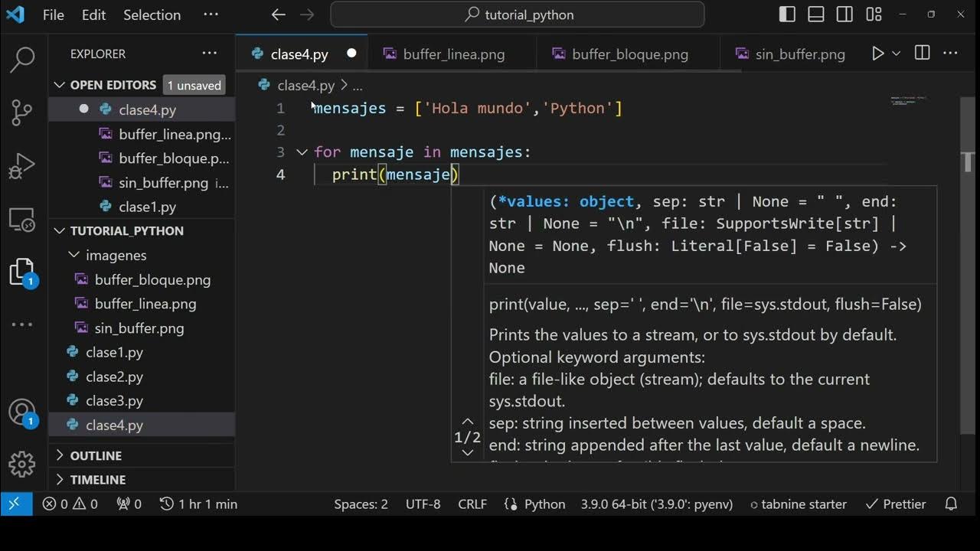Switch to buffer_bloque.png tab
This screenshot has width=980, height=551.
629,54
